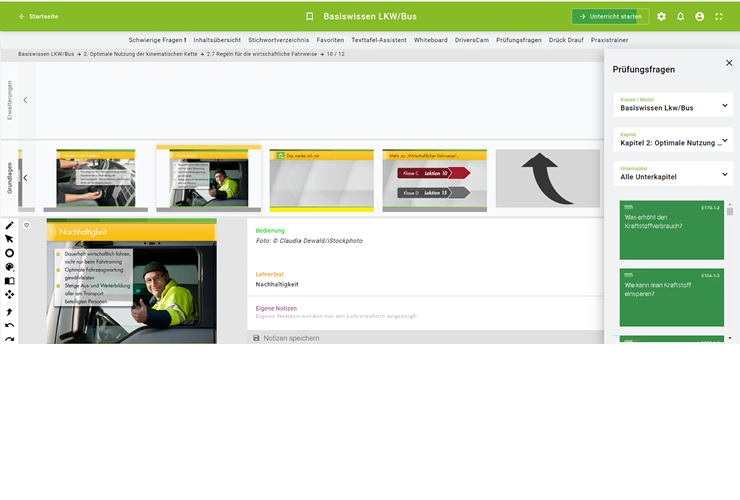Select the arrow pointer tool
Screen dimensions: 740x500
click(9, 239)
